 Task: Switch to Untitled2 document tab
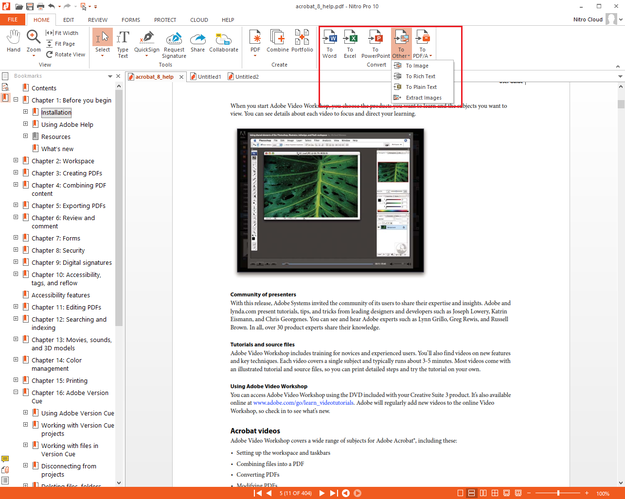coord(244,77)
